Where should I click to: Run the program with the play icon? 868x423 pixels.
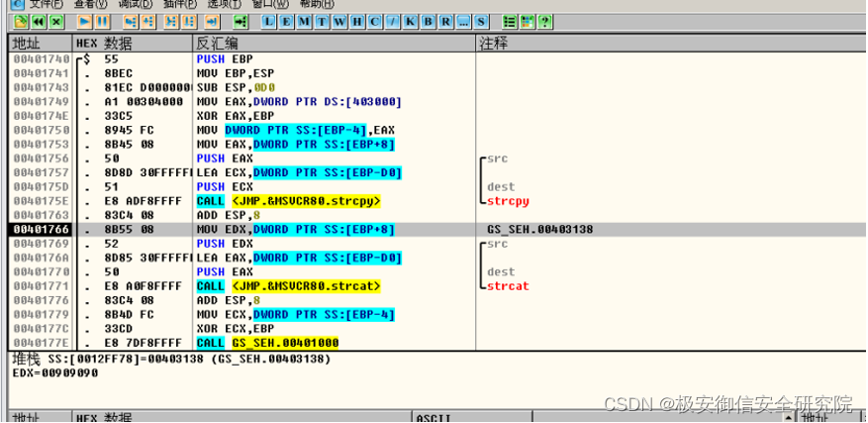85,22
